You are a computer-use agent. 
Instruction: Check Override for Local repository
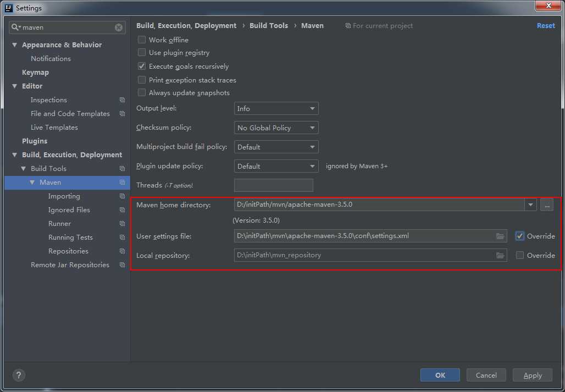(x=519, y=255)
